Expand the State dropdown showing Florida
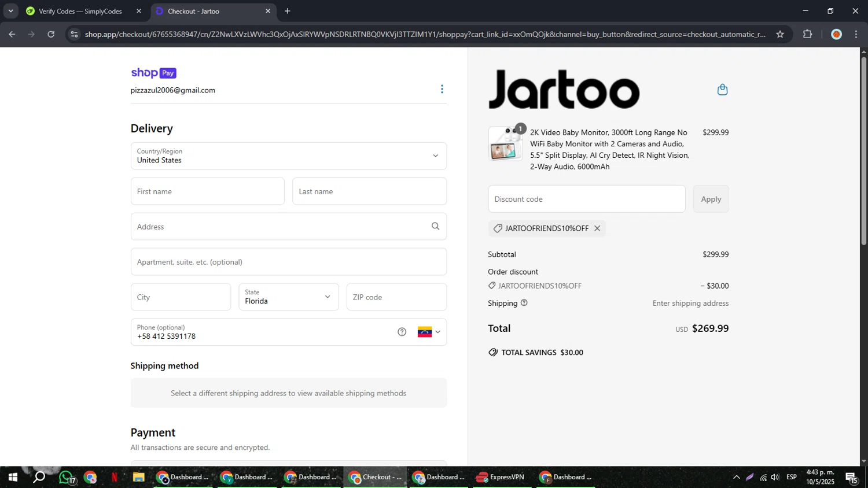868x488 pixels. click(x=289, y=297)
